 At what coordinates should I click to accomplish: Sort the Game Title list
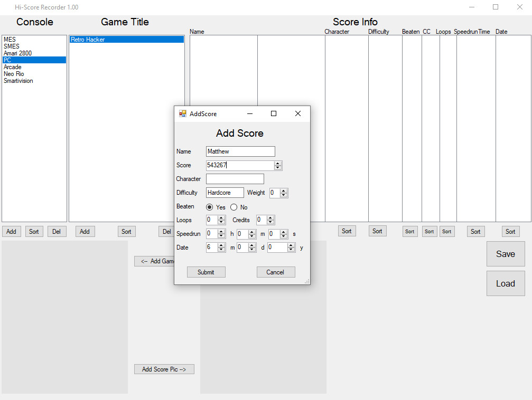(126, 231)
